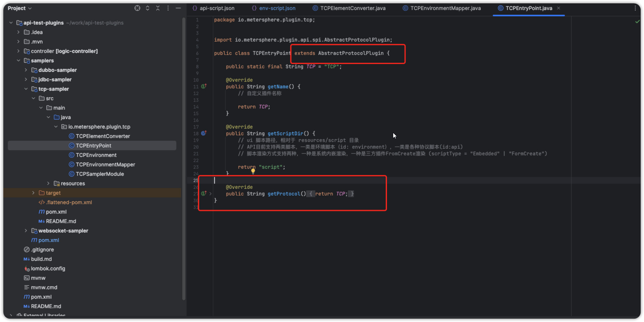Click the Project tree vertical scrollbar
Image resolution: width=644 pixels, height=322 pixels.
coord(183,159)
